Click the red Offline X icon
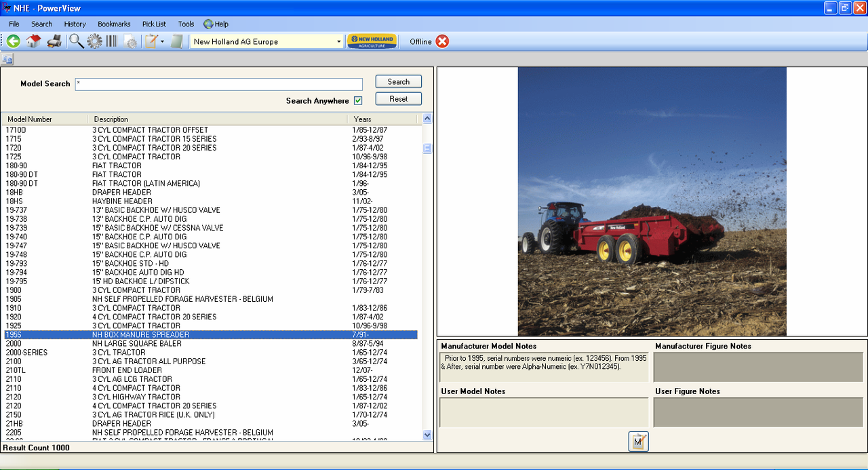Viewport: 868px width, 470px height. tap(442, 41)
